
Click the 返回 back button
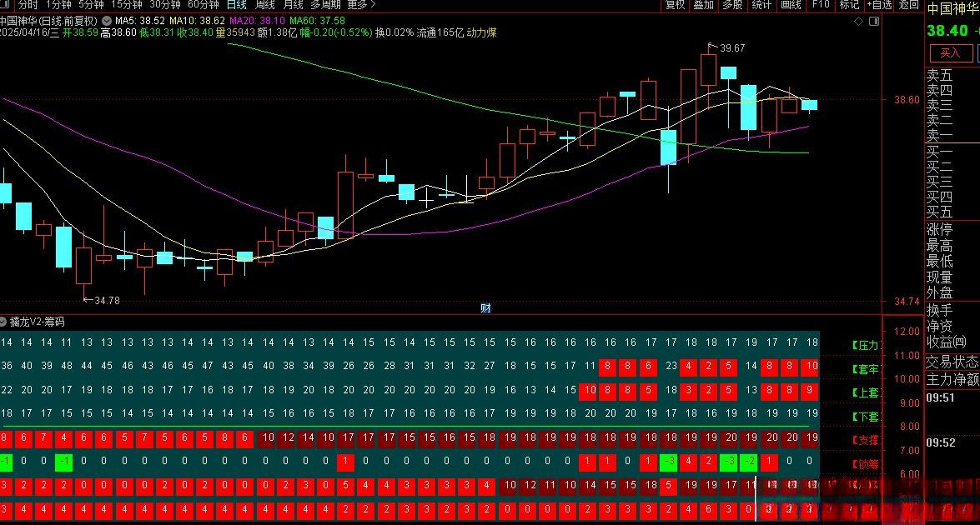pos(909,5)
